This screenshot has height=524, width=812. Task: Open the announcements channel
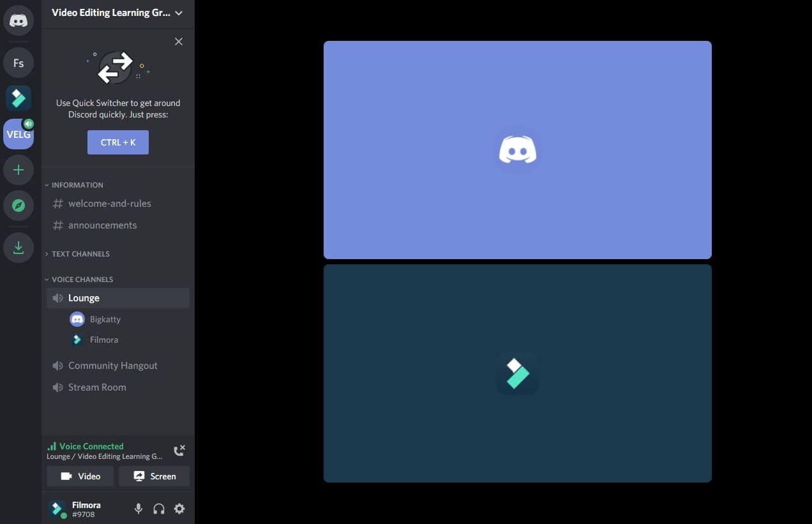point(102,225)
